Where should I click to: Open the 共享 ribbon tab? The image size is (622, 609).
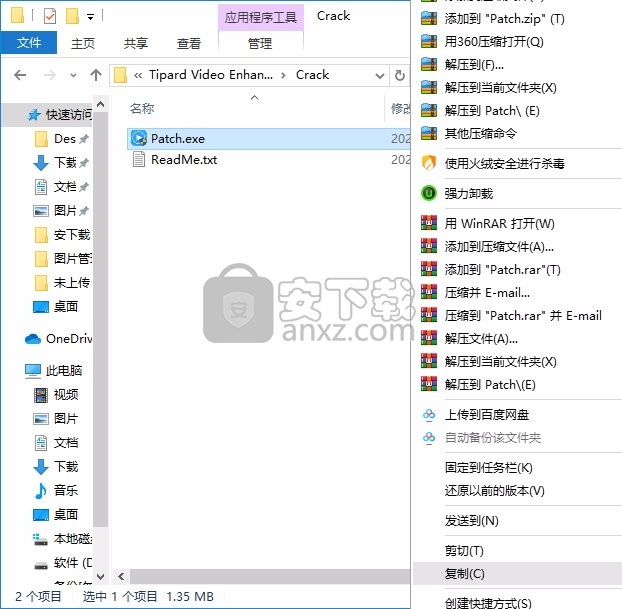(x=136, y=43)
